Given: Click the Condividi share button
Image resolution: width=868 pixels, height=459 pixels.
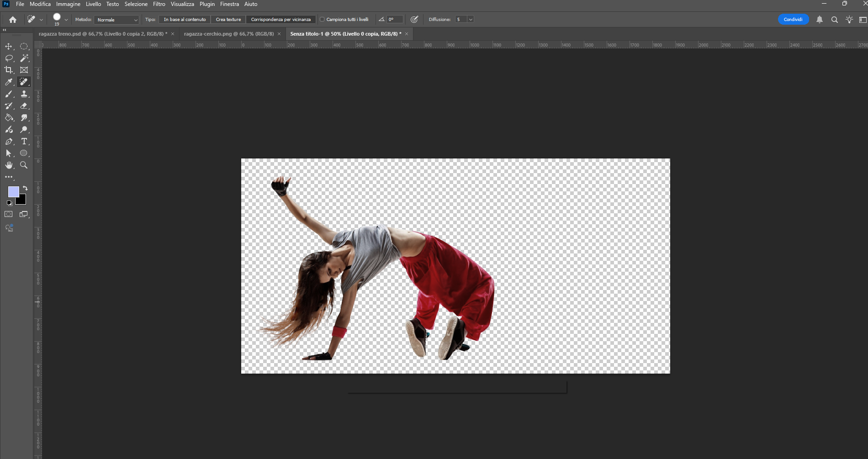Looking at the screenshot, I should point(793,19).
